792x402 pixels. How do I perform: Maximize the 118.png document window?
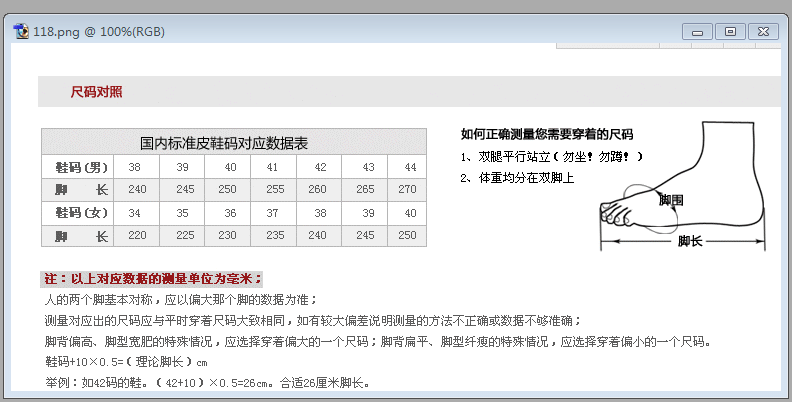point(730,31)
